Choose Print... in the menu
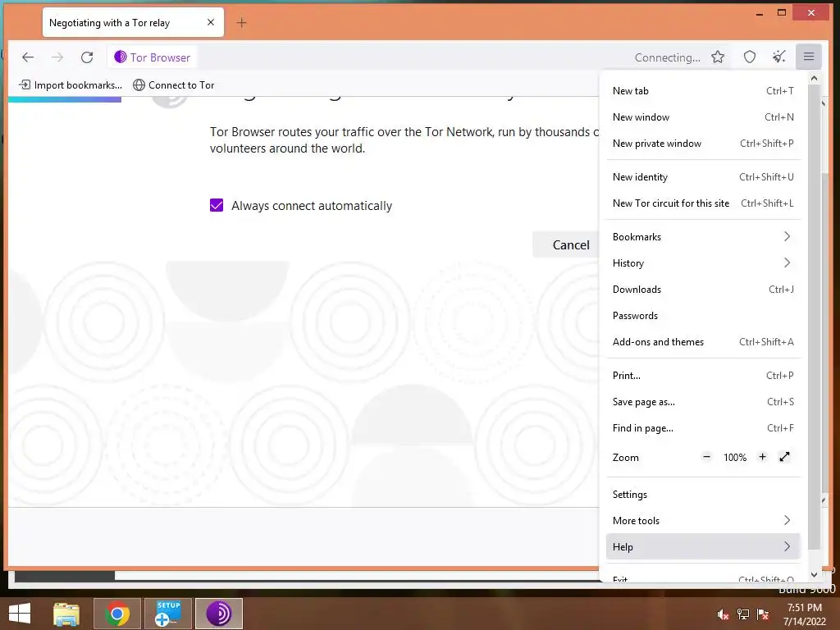This screenshot has height=630, width=840. point(703,376)
